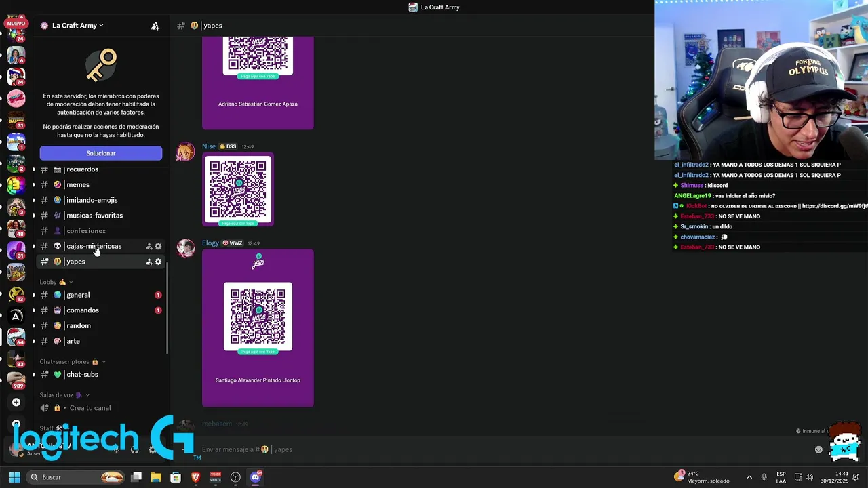This screenshot has height=488, width=868.
Task: Open the volume tray icon
Action: (809, 477)
